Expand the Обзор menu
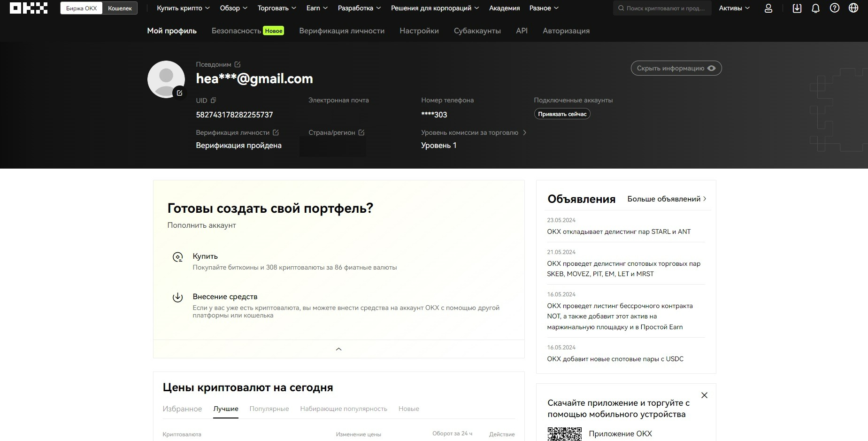Viewport: 868px width, 441px height. [233, 8]
